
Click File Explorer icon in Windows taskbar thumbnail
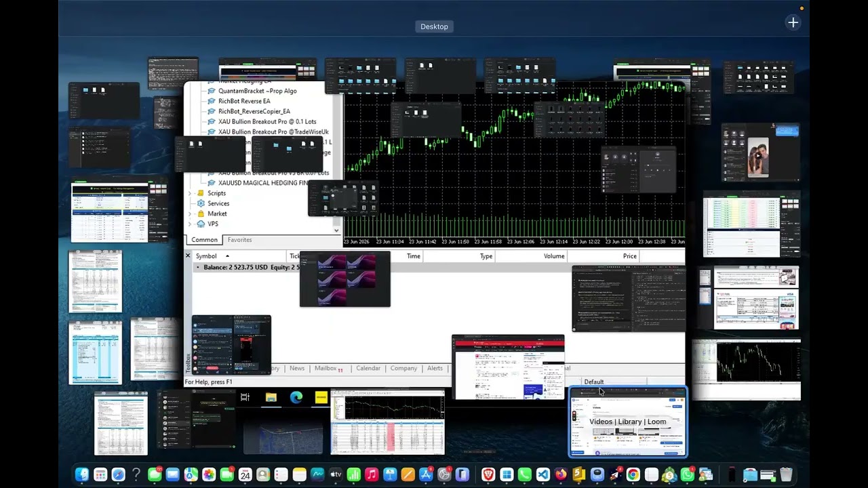point(271,398)
